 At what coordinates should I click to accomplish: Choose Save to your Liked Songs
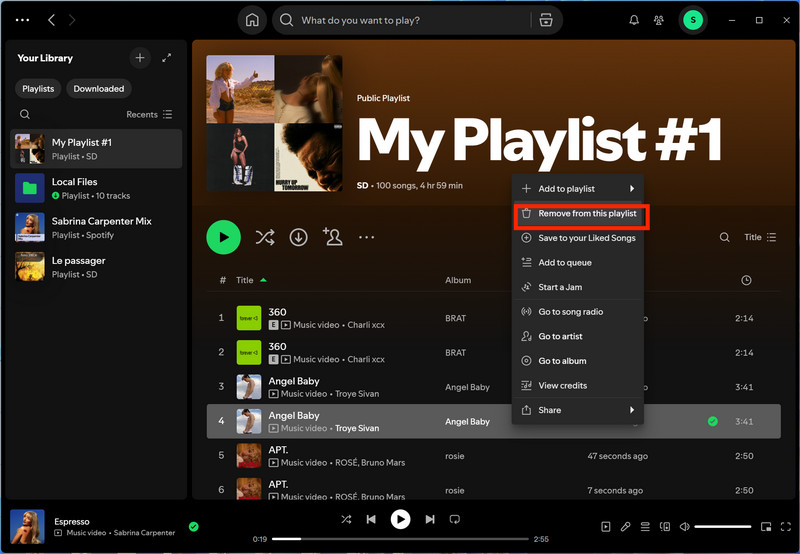tap(578, 238)
